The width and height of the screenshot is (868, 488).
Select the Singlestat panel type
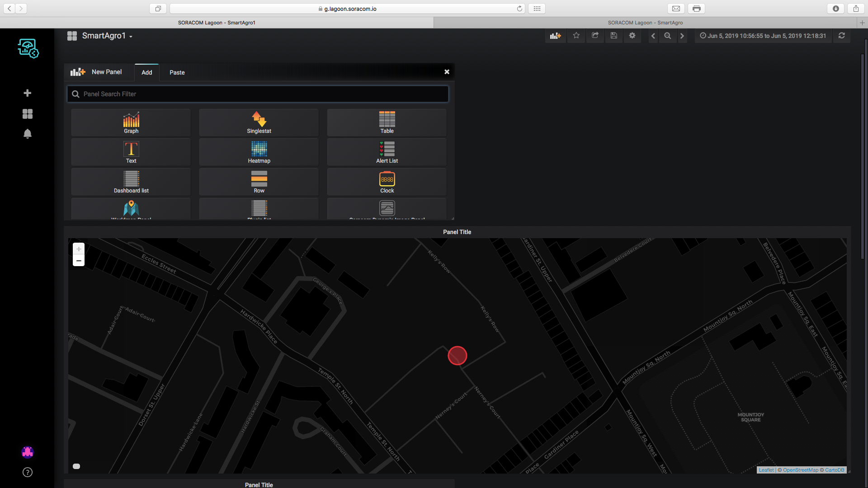click(x=259, y=123)
